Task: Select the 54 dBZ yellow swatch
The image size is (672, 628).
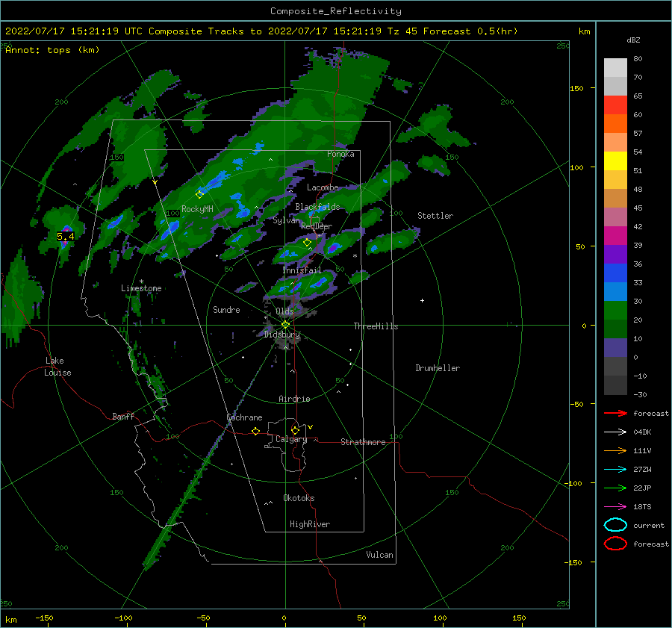Action: coord(615,161)
